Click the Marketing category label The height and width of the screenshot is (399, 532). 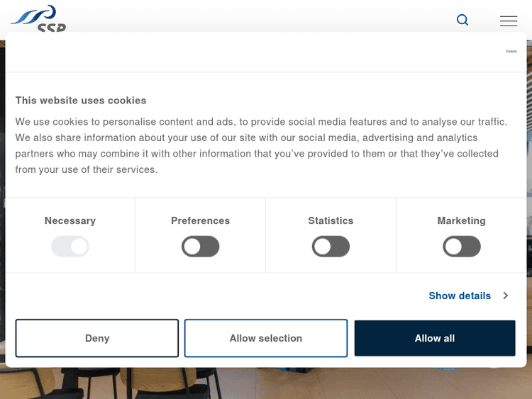[x=462, y=220]
